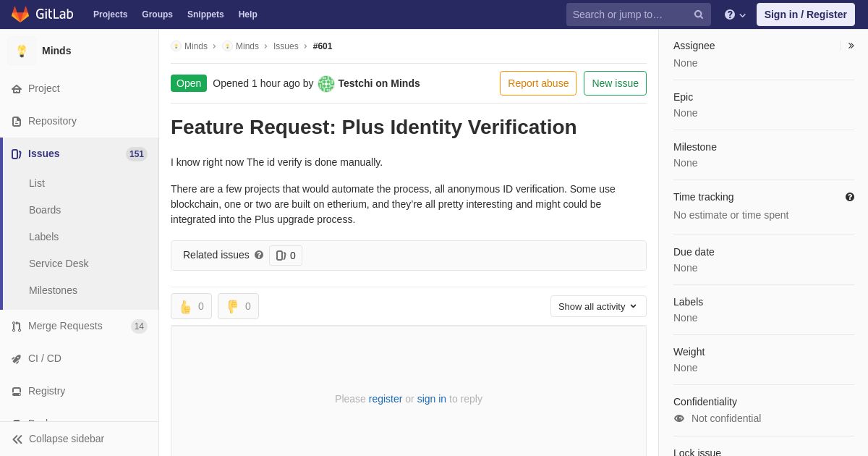Image resolution: width=868 pixels, height=456 pixels.
Task: Open the Show all activity dropdown
Action: (x=598, y=306)
